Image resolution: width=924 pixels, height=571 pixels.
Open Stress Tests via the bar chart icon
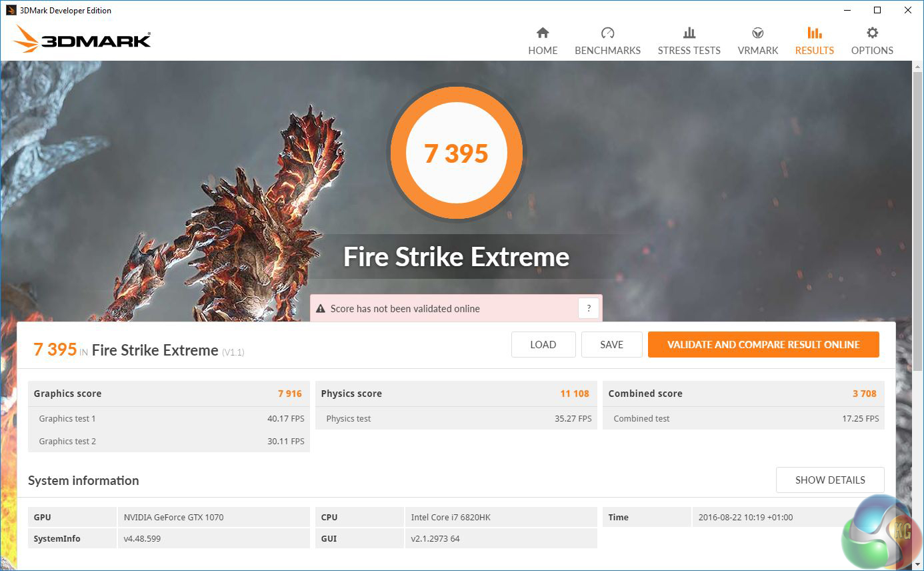tap(689, 33)
